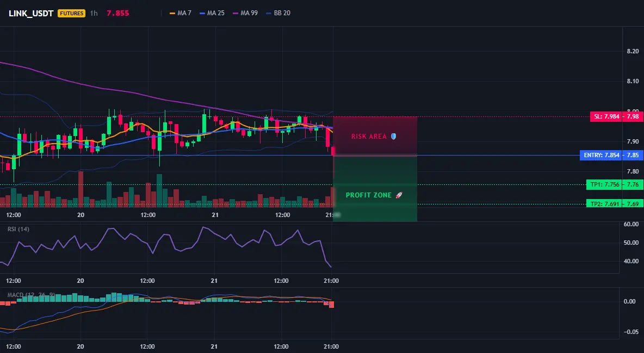Open the MACD (12, 26, 9) indicator label

tap(31, 295)
